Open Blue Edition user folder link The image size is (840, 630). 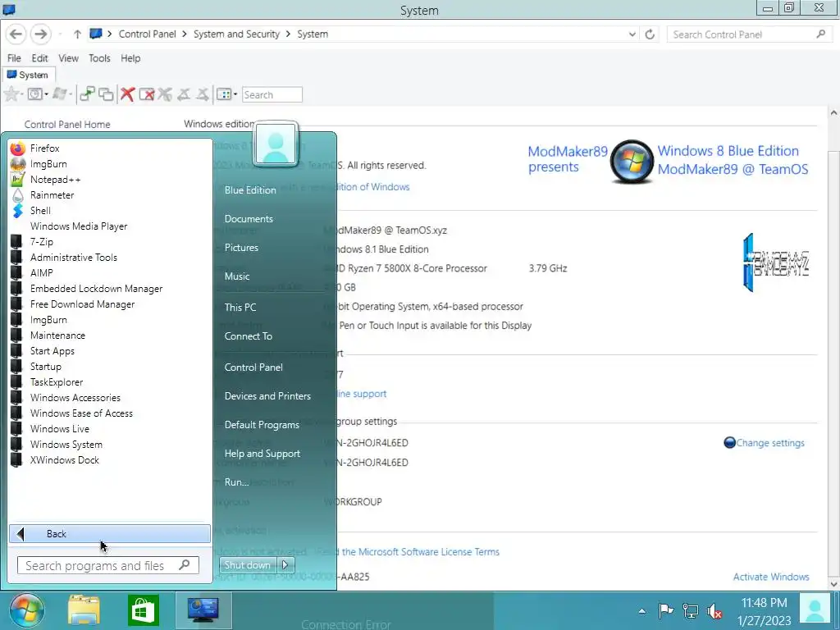250,190
